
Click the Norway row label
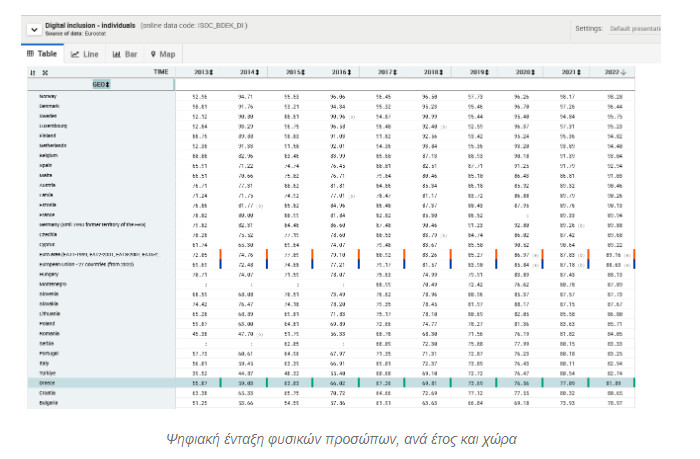tap(49, 96)
